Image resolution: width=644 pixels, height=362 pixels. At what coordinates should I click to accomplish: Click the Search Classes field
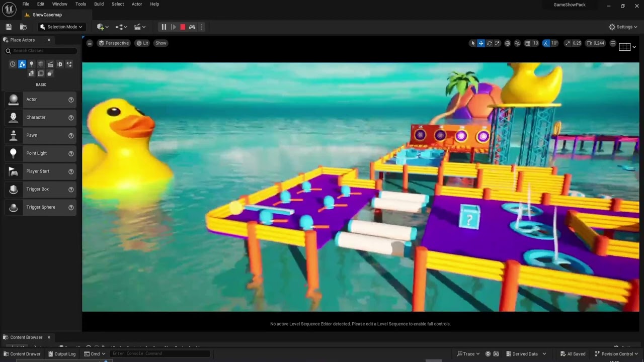click(x=41, y=51)
